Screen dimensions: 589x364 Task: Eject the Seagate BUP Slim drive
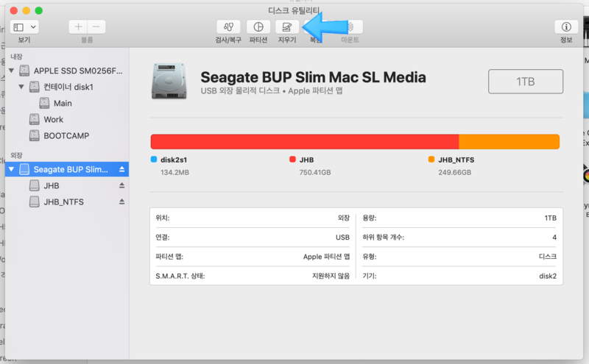[x=121, y=169]
